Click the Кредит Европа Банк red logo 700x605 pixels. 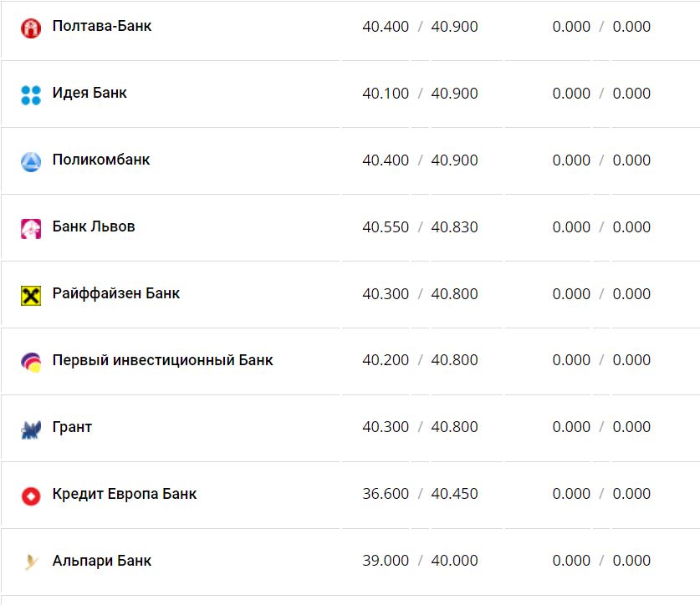pos(31,496)
